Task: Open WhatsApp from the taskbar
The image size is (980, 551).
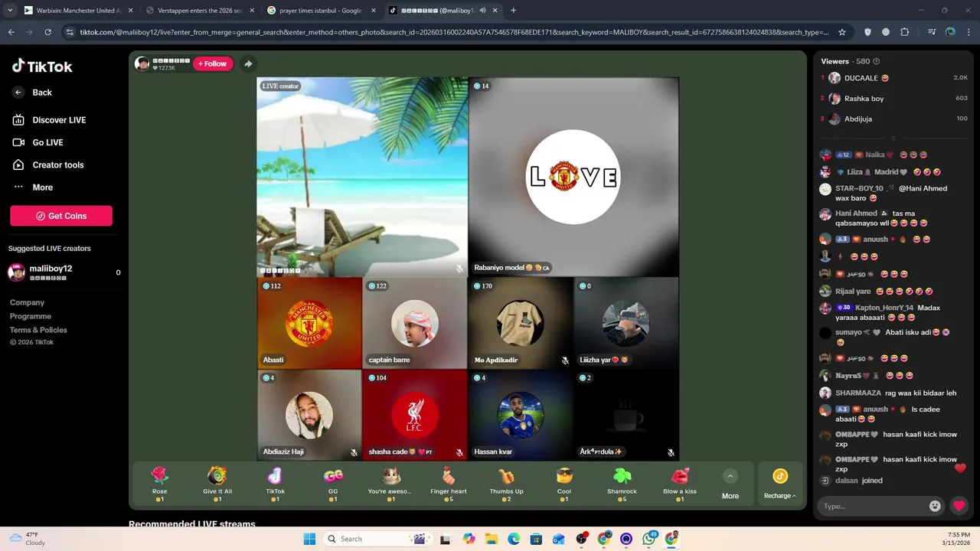Action: (649, 539)
